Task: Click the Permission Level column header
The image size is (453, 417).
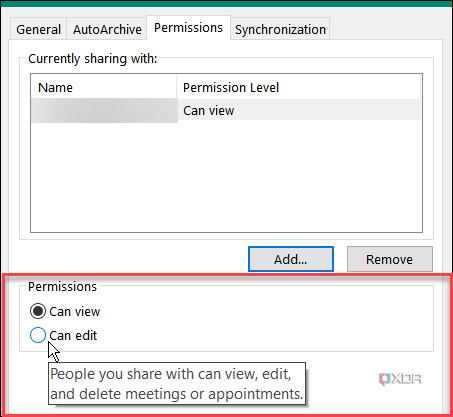Action: pos(299,87)
